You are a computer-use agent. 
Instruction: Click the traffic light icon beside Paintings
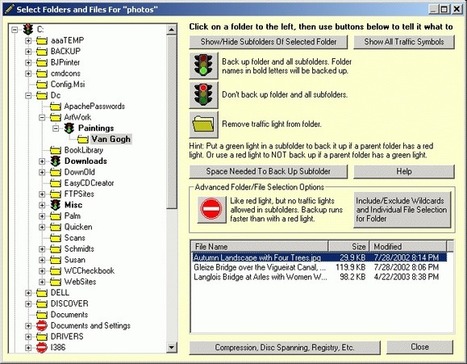point(69,128)
